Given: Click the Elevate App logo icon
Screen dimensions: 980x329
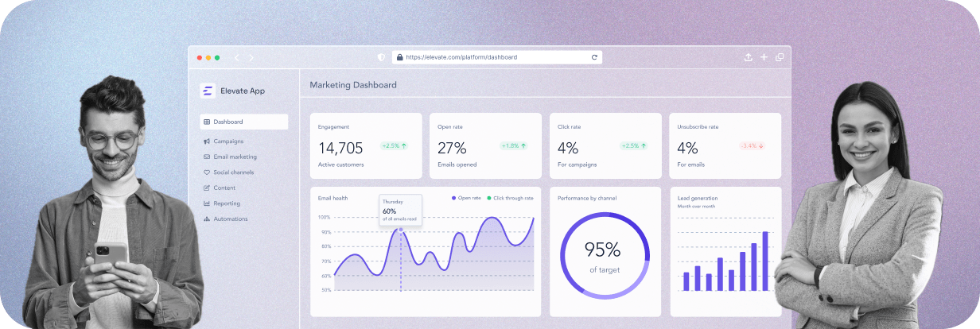Looking at the screenshot, I should pyautogui.click(x=207, y=91).
